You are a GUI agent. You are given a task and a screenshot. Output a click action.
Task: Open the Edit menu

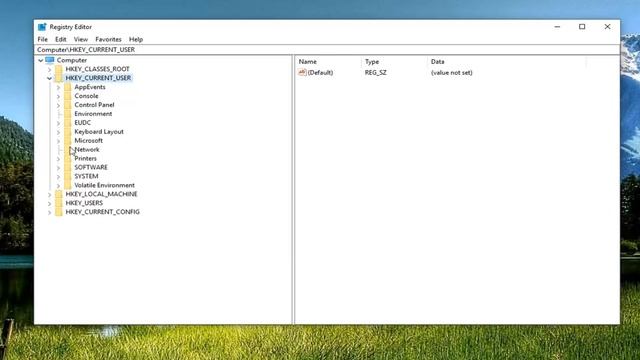click(x=61, y=40)
